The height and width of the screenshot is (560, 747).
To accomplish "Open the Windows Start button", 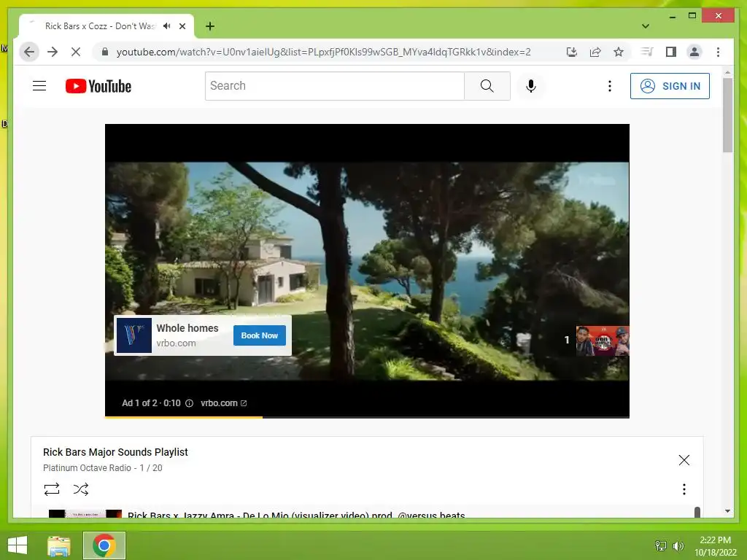I will click(x=18, y=545).
